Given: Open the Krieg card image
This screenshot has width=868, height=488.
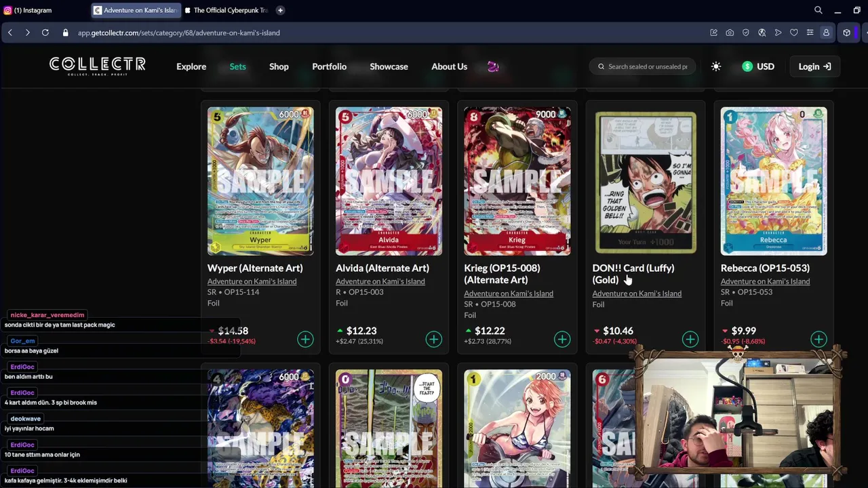Looking at the screenshot, I should click(517, 181).
